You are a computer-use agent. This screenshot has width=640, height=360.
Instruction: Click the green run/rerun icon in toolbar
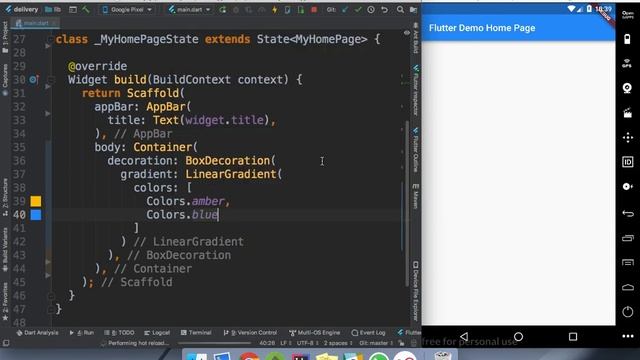222,9
